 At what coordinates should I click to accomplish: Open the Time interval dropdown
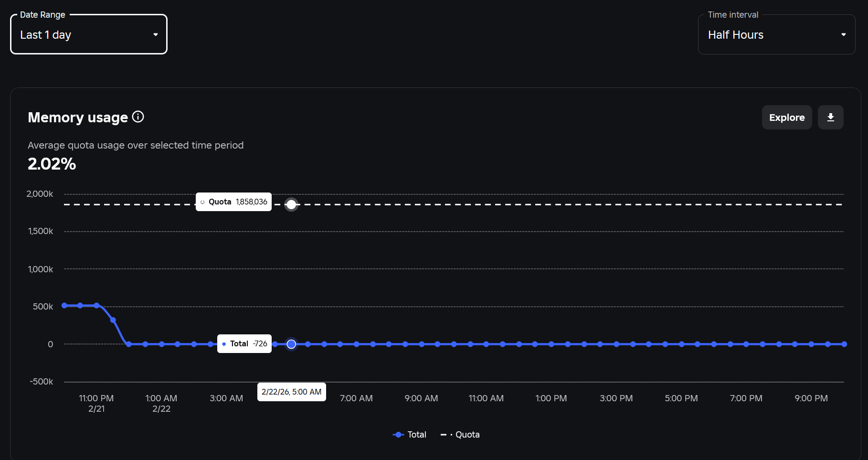776,34
